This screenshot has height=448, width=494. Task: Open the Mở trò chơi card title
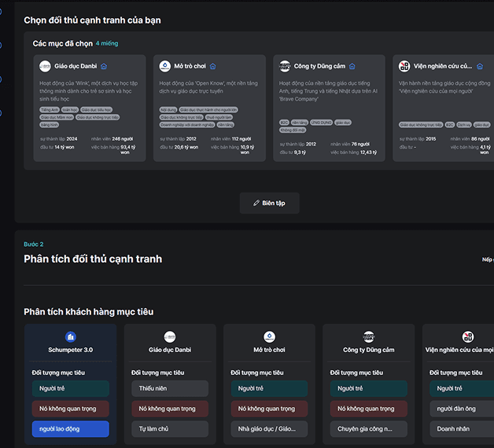click(190, 66)
